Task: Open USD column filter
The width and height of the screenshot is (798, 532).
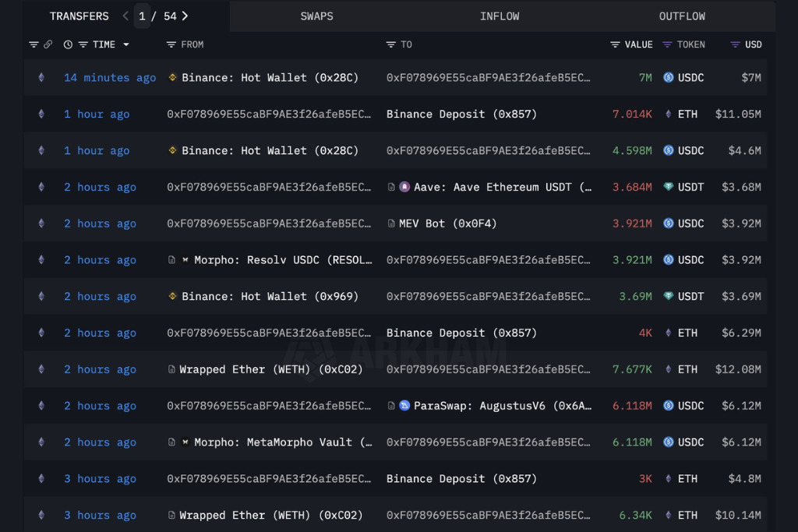Action: [735, 44]
